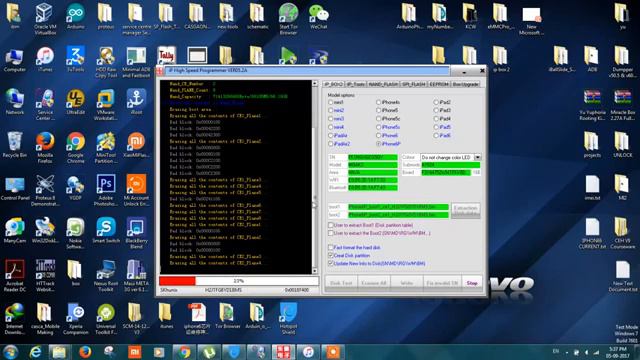
Task: Select the iPhone6 model radio button
Action: pos(378,136)
